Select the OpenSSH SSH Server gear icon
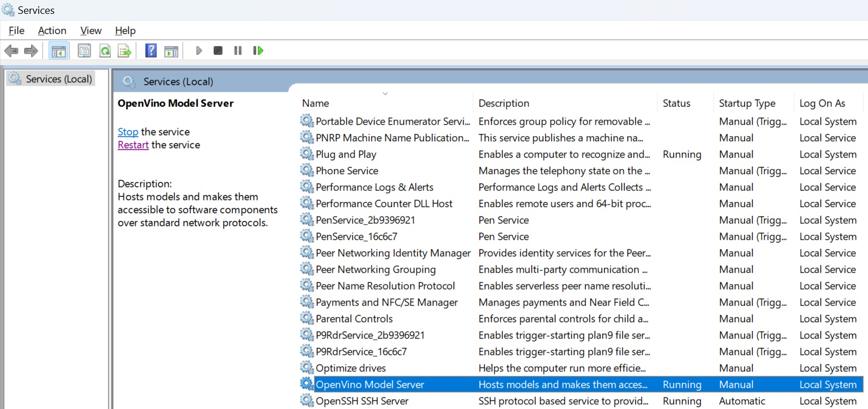Screen dimensions: 868x409 [307, 401]
